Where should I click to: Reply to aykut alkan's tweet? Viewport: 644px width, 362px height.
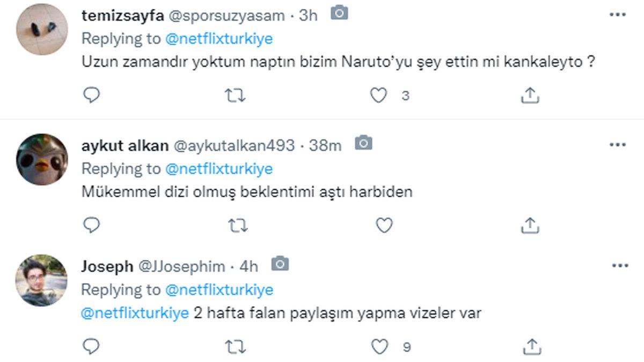pyautogui.click(x=92, y=226)
